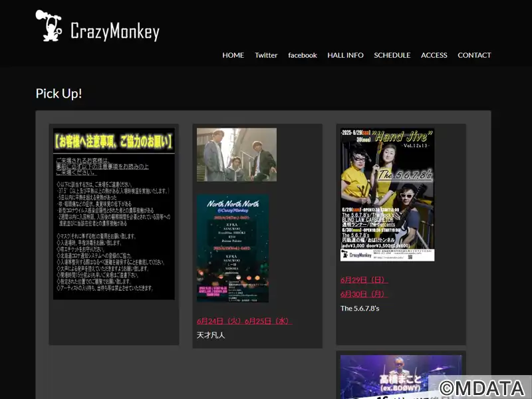Click the CrazyMonkey monkey logo icon
532x399 pixels.
point(49,26)
